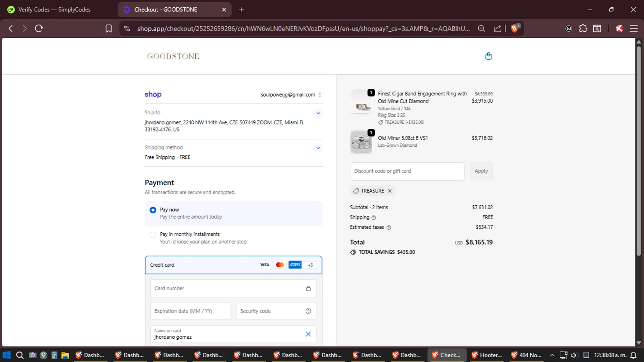Open the notification center bell icon
644x362 pixels.
(x=633, y=355)
